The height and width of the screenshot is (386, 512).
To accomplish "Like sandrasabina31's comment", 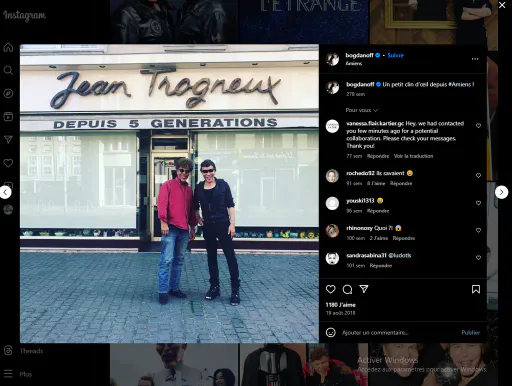I will click(478, 258).
